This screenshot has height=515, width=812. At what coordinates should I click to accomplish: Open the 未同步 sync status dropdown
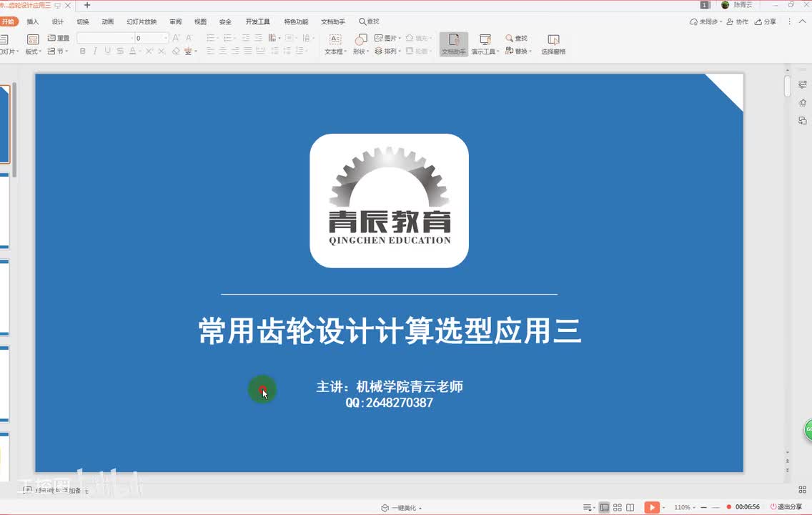point(705,21)
